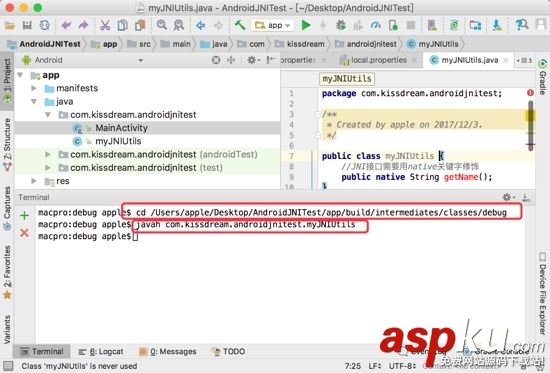Expand the androidTest package node

point(48,154)
